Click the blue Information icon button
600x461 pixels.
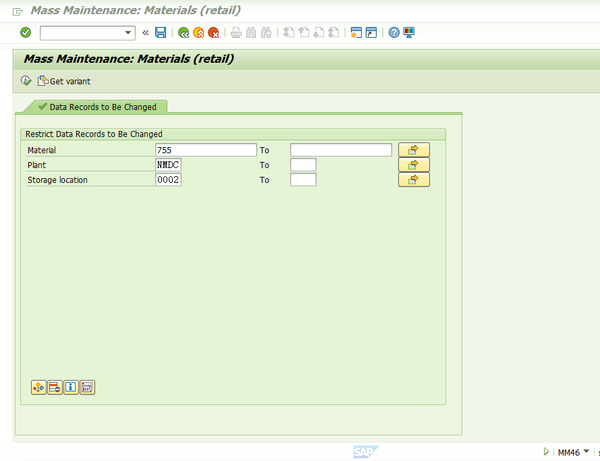tap(71, 388)
